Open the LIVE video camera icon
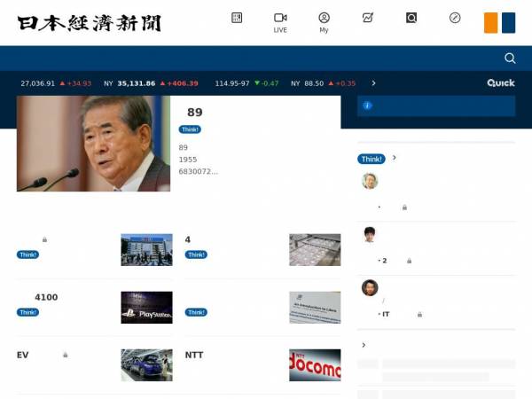 pos(280,18)
